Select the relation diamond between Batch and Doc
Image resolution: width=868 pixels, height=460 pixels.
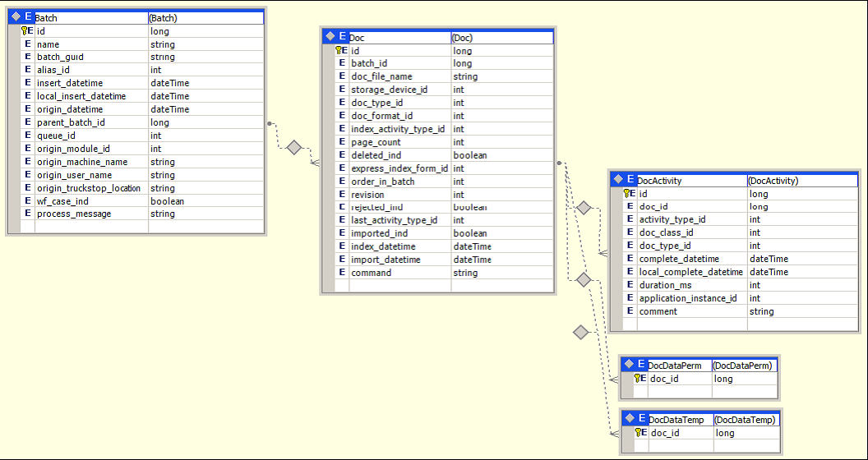pos(294,148)
